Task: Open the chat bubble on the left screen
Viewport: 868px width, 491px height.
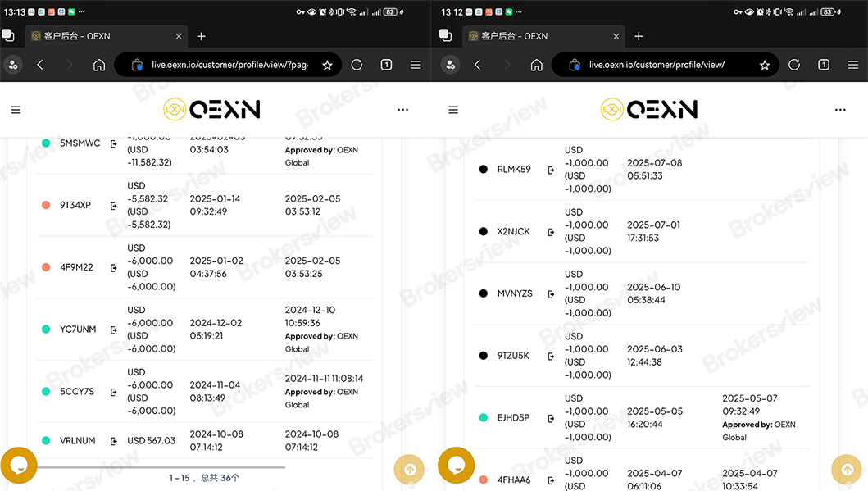Action: pos(18,465)
